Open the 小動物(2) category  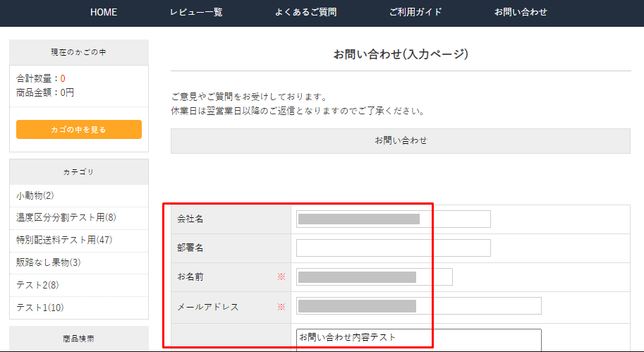tap(35, 195)
